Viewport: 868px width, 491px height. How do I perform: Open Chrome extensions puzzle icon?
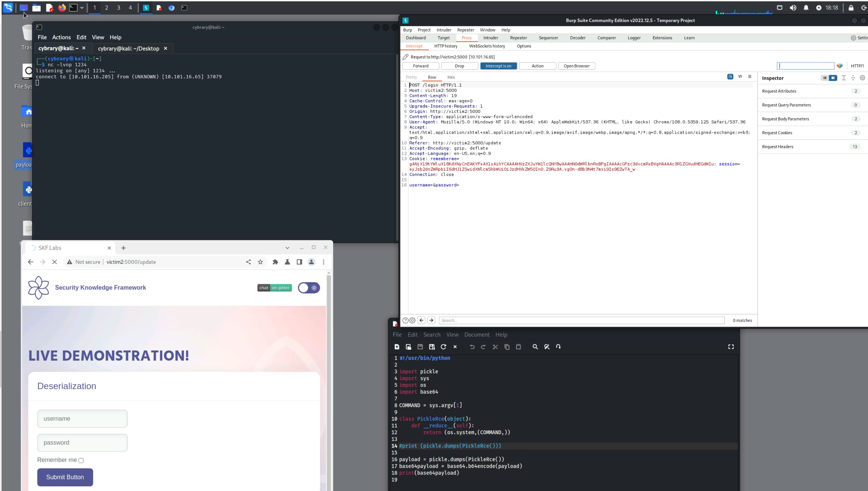pyautogui.click(x=275, y=262)
